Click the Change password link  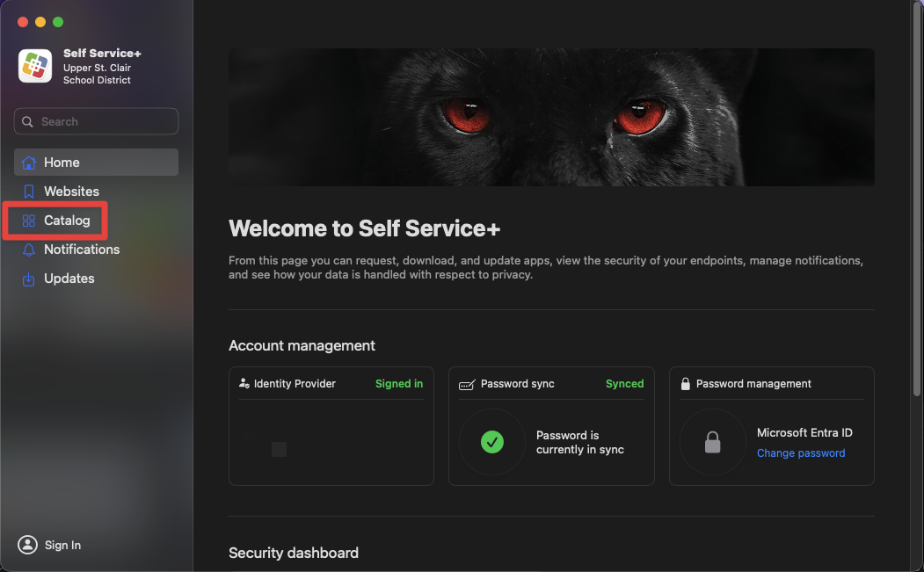(x=801, y=453)
